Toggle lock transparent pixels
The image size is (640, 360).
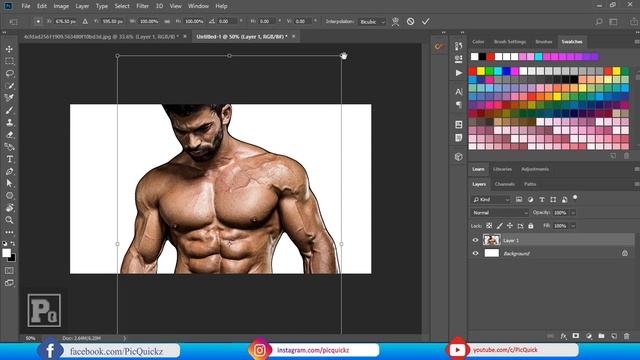tap(489, 226)
